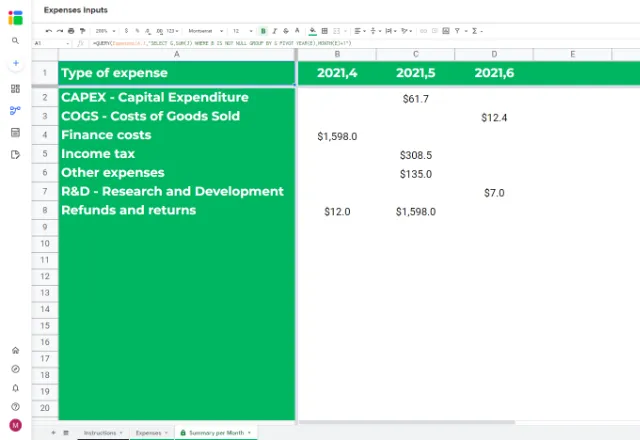The image size is (640, 440).
Task: Click the sigma functions icon
Action: (475, 31)
